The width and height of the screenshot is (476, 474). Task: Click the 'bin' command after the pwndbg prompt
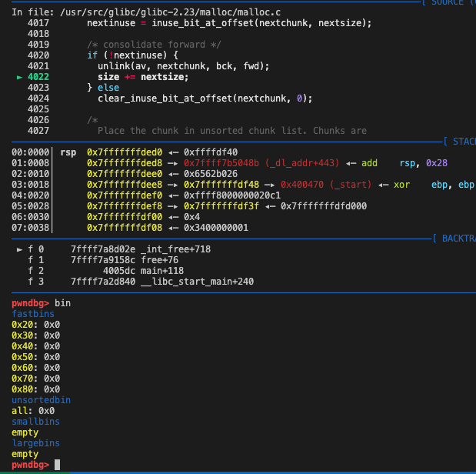click(62, 303)
